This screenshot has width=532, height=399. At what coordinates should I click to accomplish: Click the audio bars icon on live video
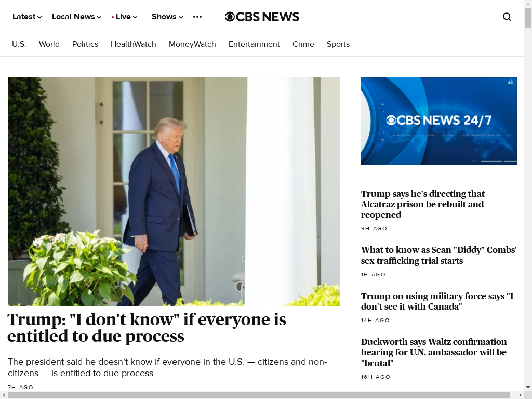[511, 82]
